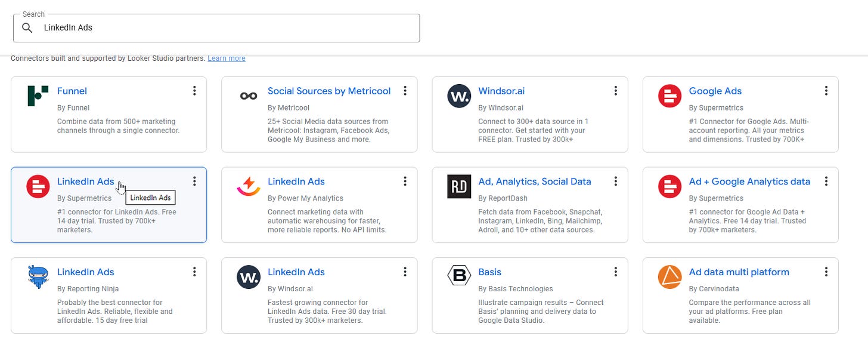Click Power My Analytics logo icon

[x=249, y=187]
